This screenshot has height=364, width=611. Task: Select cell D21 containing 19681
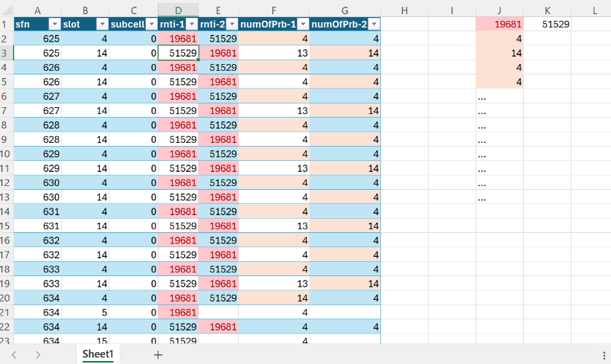tap(178, 313)
